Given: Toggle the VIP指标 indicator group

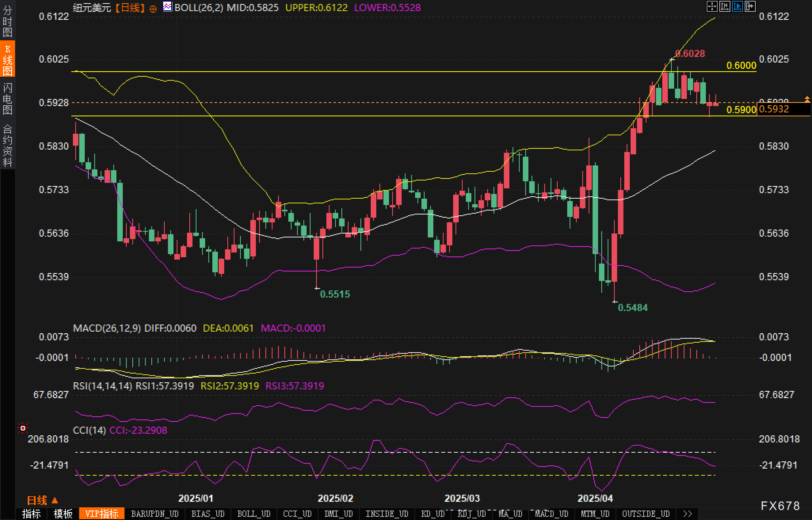Looking at the screenshot, I should [102, 514].
